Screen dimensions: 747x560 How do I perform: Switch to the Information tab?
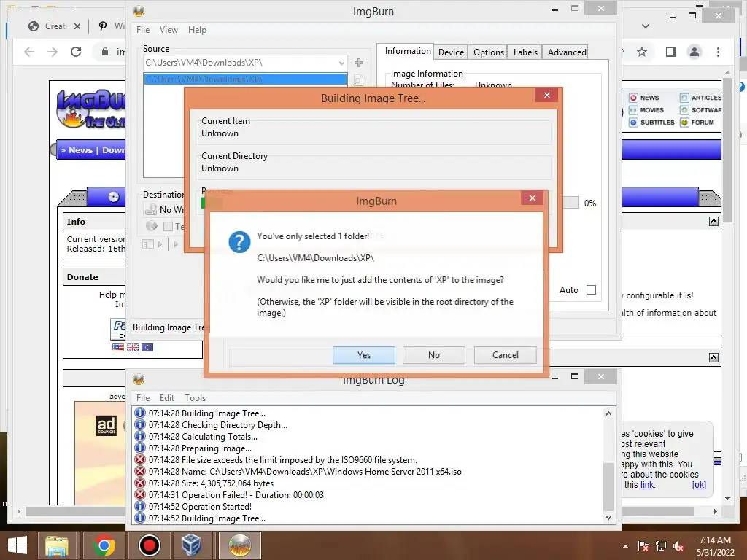[408, 52]
